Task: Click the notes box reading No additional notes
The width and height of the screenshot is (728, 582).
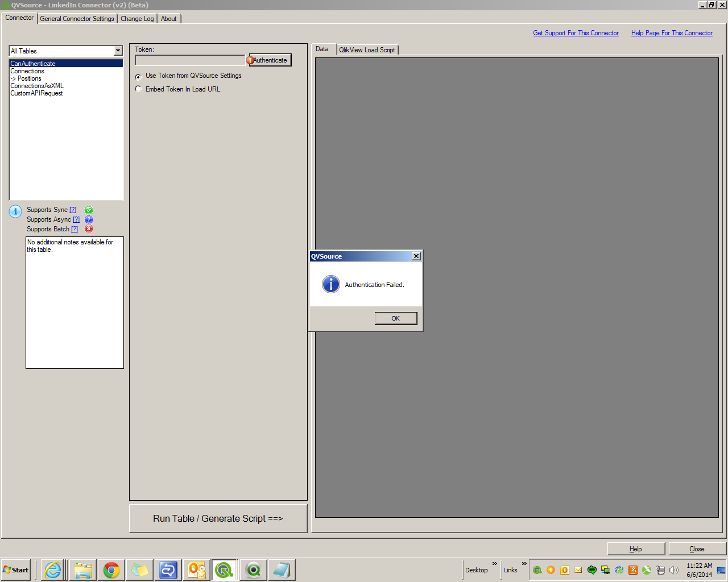Action: (75, 303)
